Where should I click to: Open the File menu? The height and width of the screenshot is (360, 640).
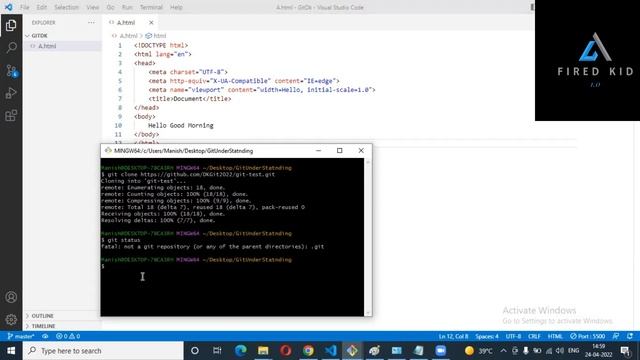tap(24, 7)
